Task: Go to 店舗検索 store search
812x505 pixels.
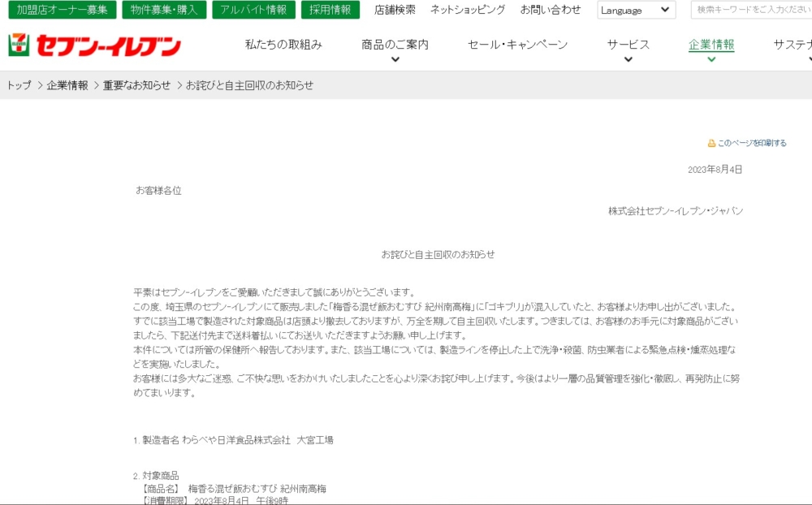Action: [395, 10]
